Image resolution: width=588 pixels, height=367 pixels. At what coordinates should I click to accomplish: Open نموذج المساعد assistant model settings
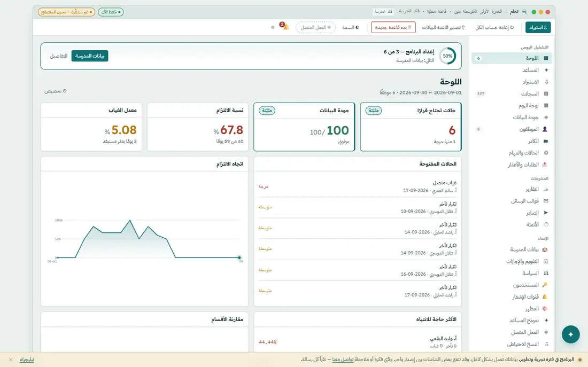pyautogui.click(x=512, y=321)
